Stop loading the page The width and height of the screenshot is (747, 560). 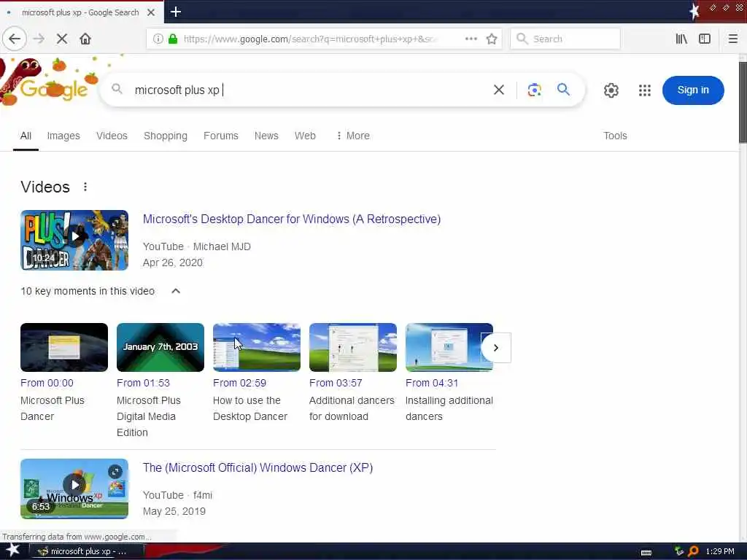[x=62, y=39]
